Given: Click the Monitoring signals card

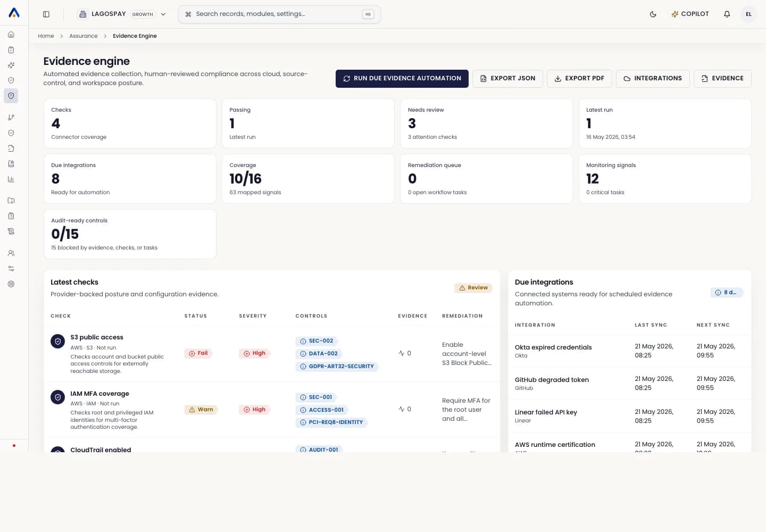Looking at the screenshot, I should click(665, 179).
